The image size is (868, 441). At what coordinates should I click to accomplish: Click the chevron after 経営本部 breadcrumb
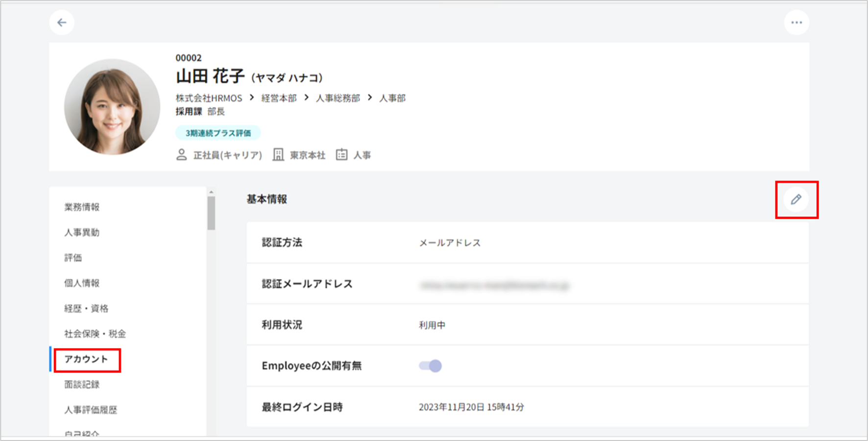tap(306, 98)
